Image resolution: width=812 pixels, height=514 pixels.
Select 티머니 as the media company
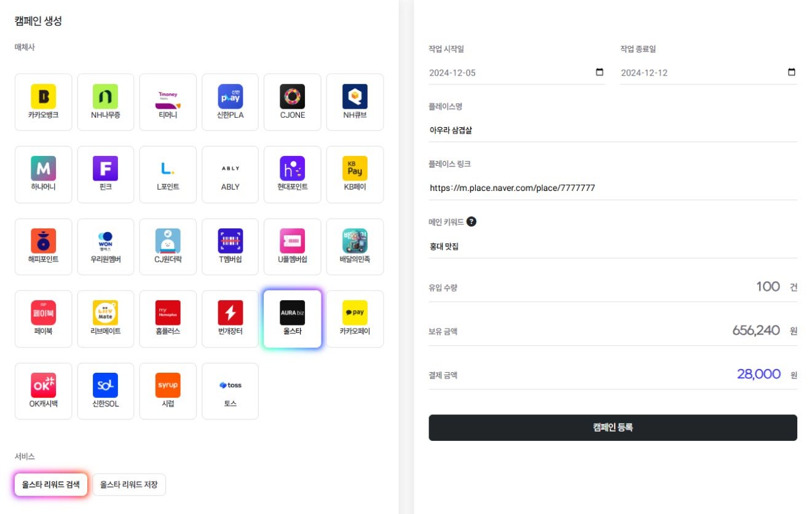click(x=168, y=102)
